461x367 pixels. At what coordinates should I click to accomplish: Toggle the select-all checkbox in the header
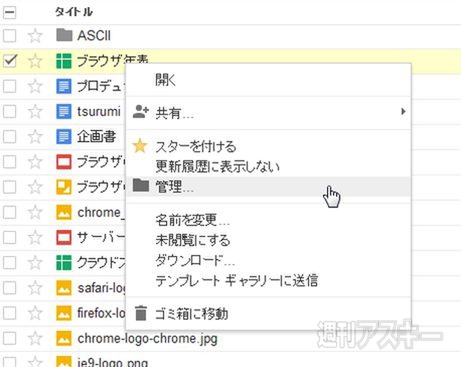tap(9, 12)
